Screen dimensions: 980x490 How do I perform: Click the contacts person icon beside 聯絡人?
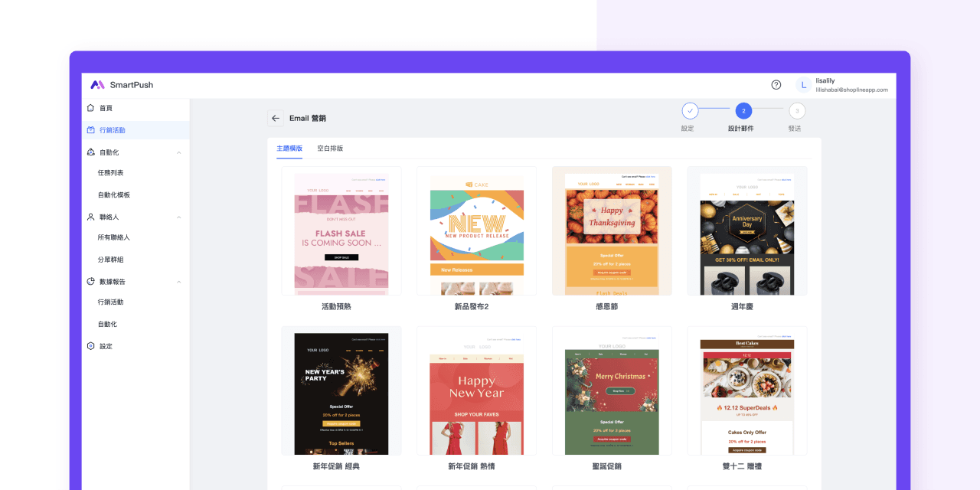91,217
